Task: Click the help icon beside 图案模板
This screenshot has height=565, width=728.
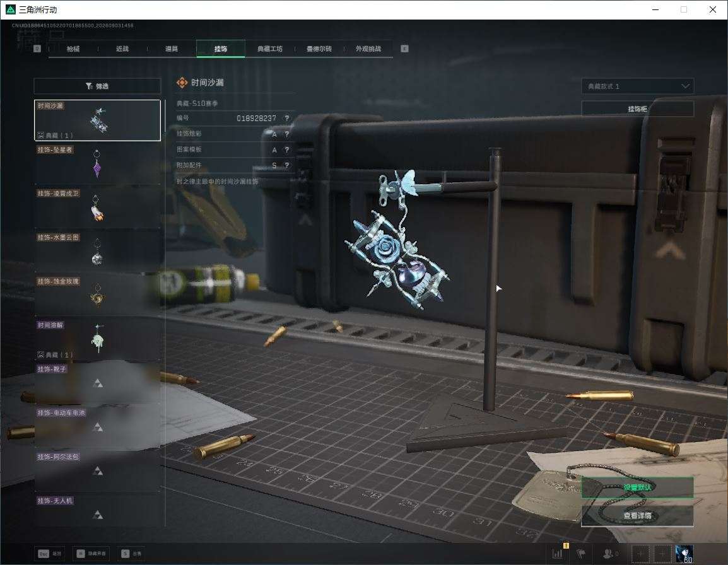Action: 287,150
